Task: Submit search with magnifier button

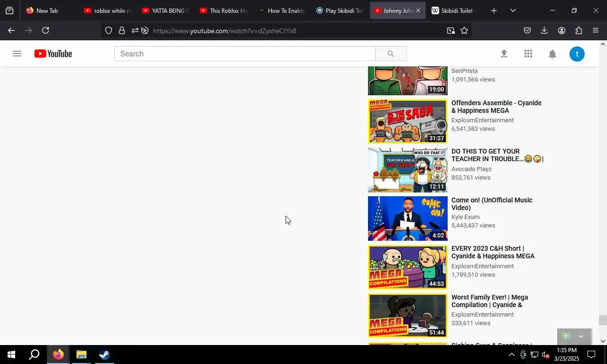Action: 391,54
